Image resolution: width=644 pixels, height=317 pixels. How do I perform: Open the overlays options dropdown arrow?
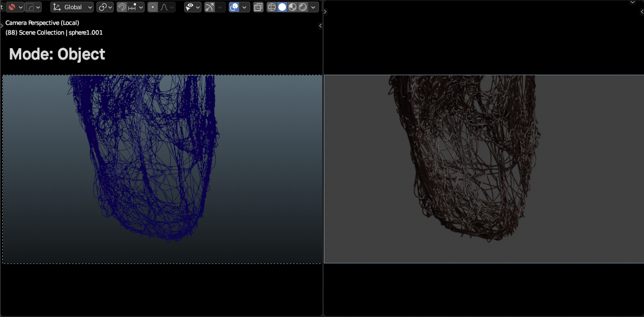tap(245, 7)
